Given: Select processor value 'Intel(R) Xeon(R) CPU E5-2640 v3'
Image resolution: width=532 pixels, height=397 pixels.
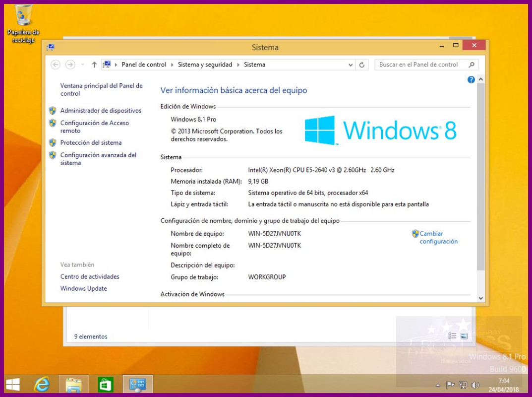Looking at the screenshot, I should pos(292,170).
